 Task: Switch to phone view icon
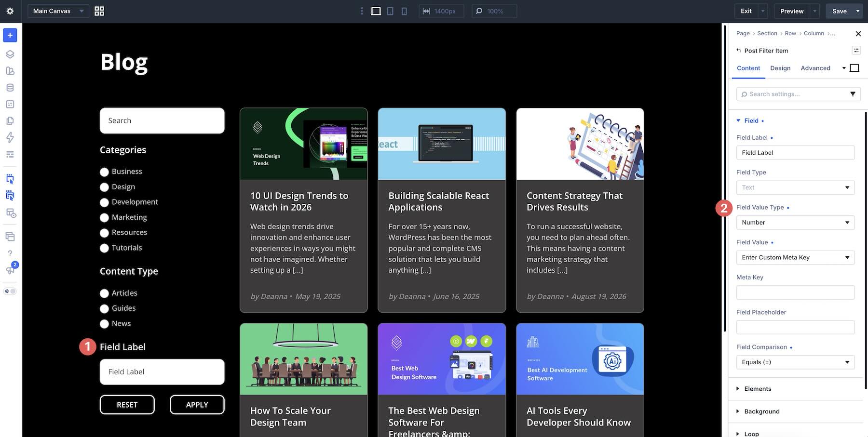click(x=404, y=11)
